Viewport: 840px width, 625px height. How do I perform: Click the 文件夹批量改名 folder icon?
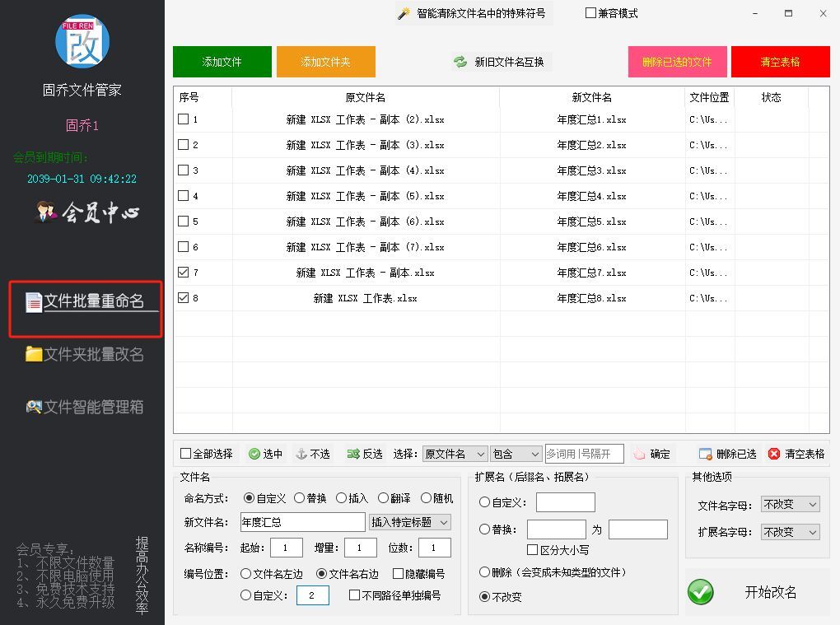[34, 354]
